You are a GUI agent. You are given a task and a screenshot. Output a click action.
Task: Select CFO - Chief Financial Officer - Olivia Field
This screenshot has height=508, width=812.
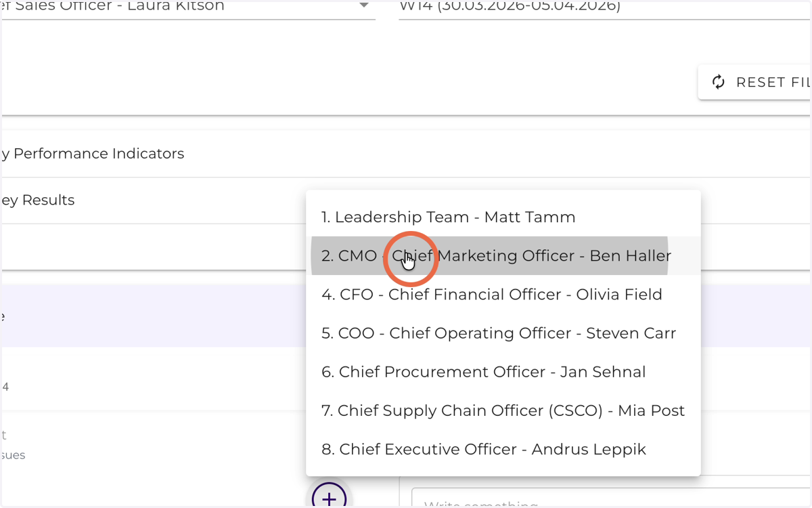503,294
